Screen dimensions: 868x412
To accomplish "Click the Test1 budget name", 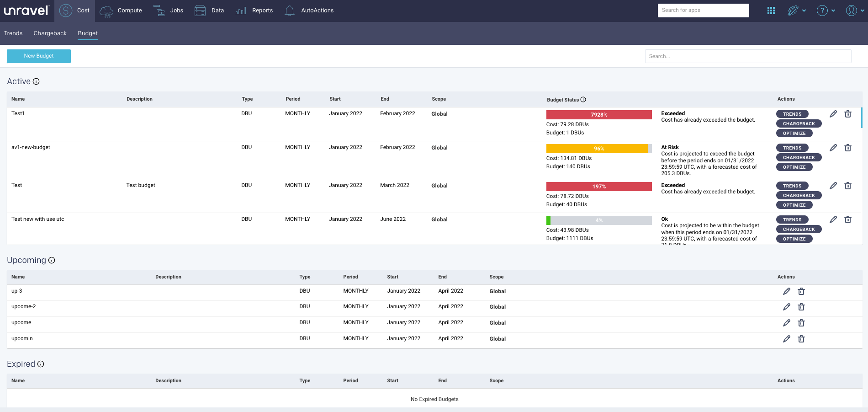I will click(x=18, y=113).
